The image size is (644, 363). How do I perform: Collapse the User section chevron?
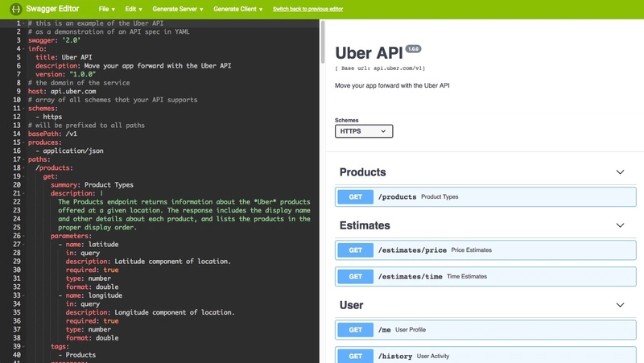620,305
